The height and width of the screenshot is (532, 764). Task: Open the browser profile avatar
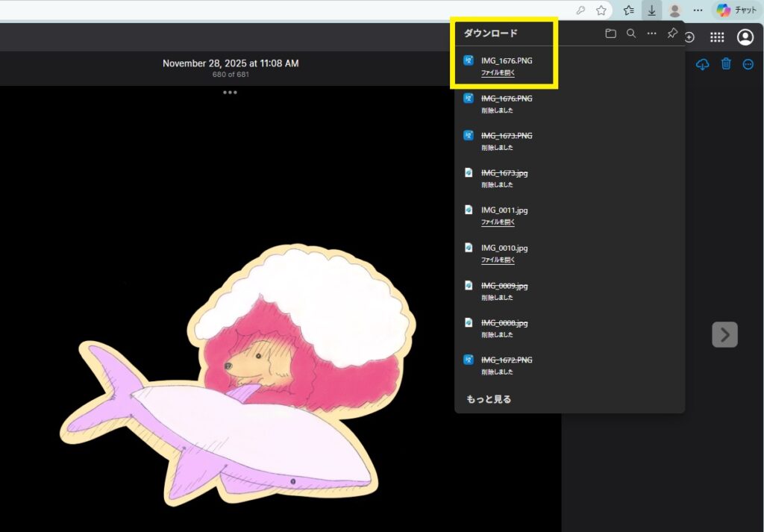click(674, 10)
